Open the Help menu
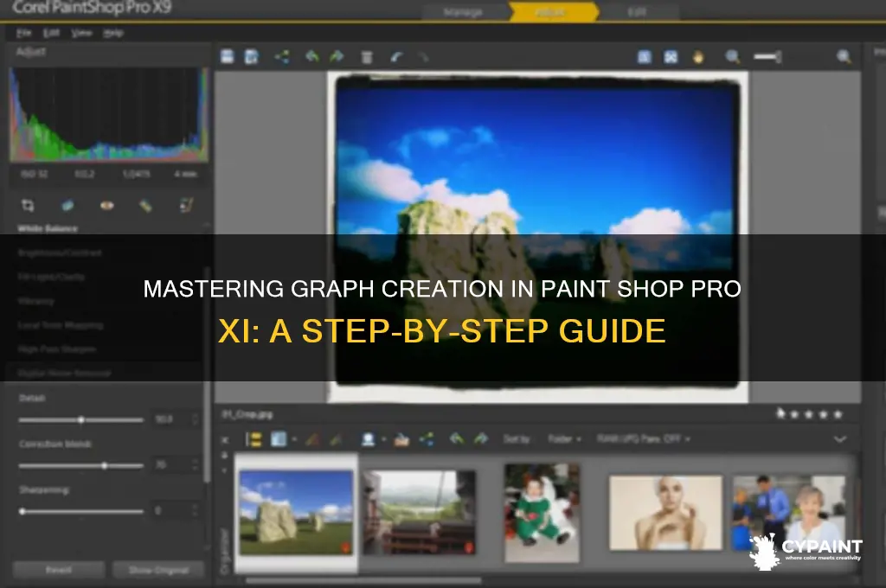Image resolution: width=886 pixels, height=588 pixels. click(x=113, y=33)
